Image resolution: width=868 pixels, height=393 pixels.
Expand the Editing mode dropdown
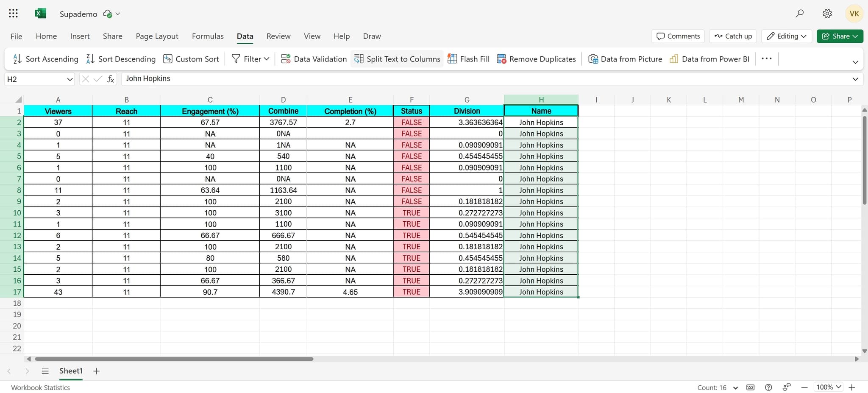[786, 36]
